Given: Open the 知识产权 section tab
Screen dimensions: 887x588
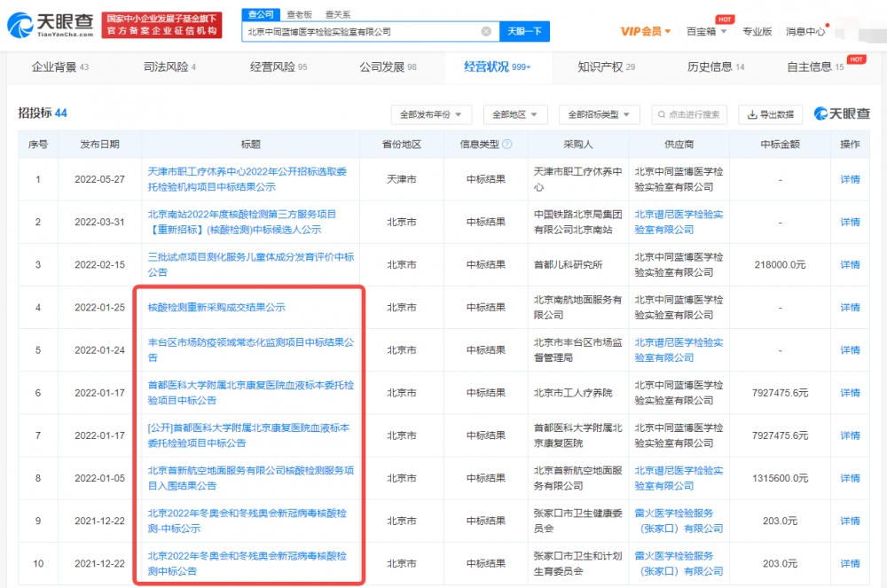Looking at the screenshot, I should (607, 67).
